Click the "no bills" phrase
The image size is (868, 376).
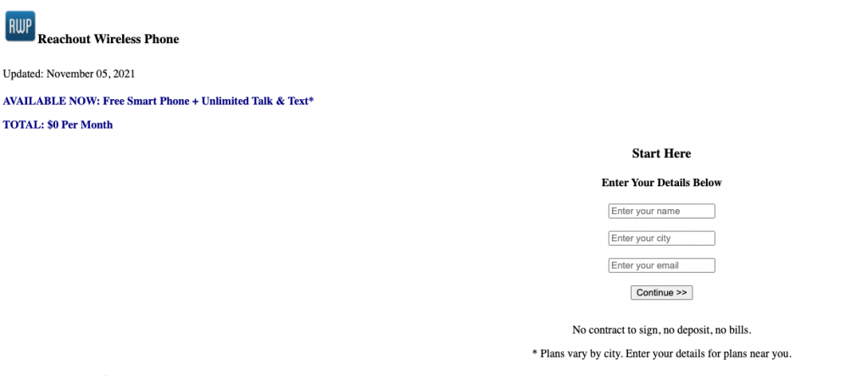click(x=734, y=329)
